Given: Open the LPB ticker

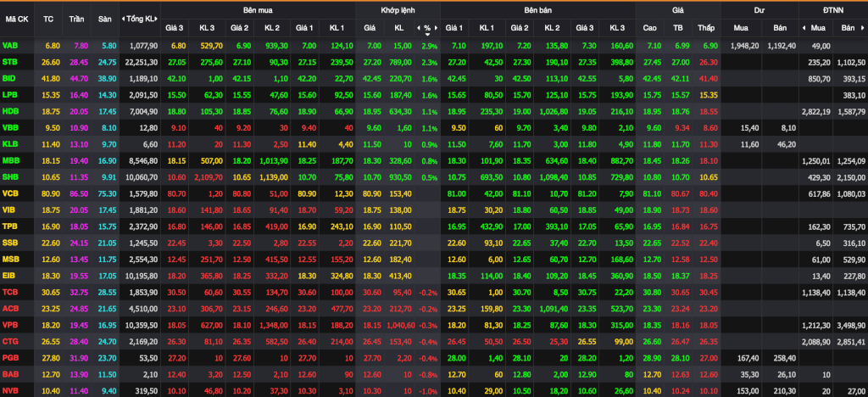Looking at the screenshot, I should pyautogui.click(x=9, y=95).
